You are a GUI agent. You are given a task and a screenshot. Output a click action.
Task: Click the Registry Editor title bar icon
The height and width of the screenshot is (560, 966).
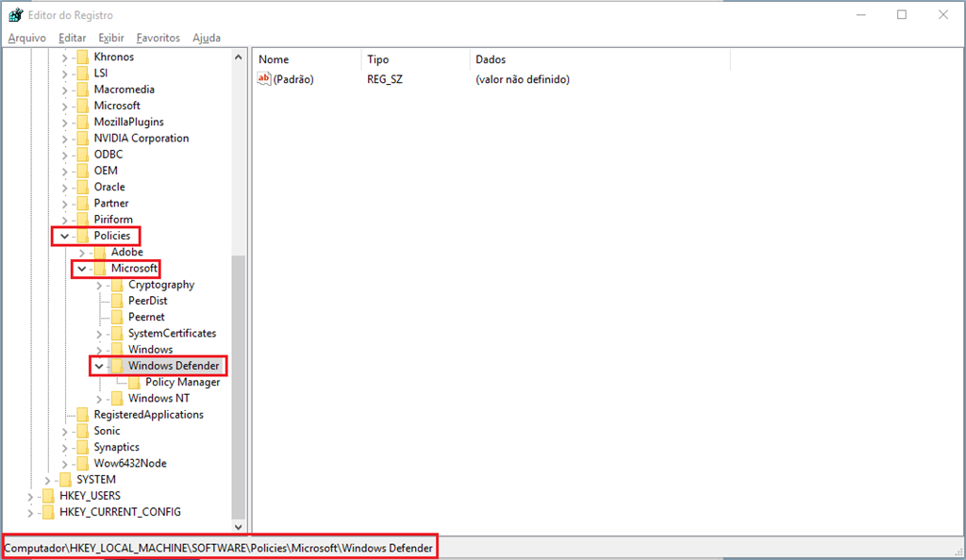15,15
